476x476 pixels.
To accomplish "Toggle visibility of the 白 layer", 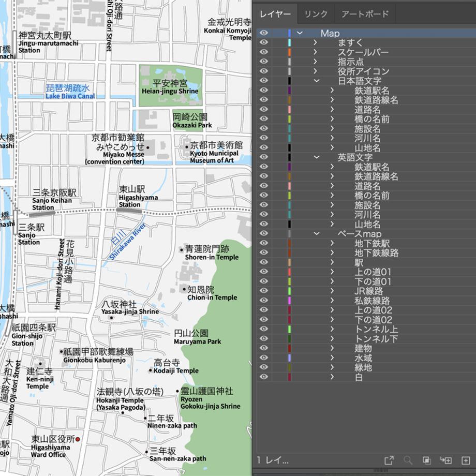I will (264, 377).
